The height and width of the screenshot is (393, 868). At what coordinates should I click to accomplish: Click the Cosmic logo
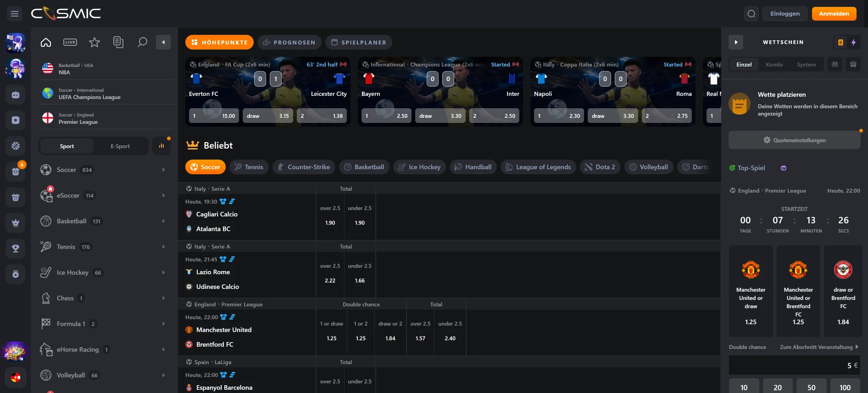coord(66,14)
